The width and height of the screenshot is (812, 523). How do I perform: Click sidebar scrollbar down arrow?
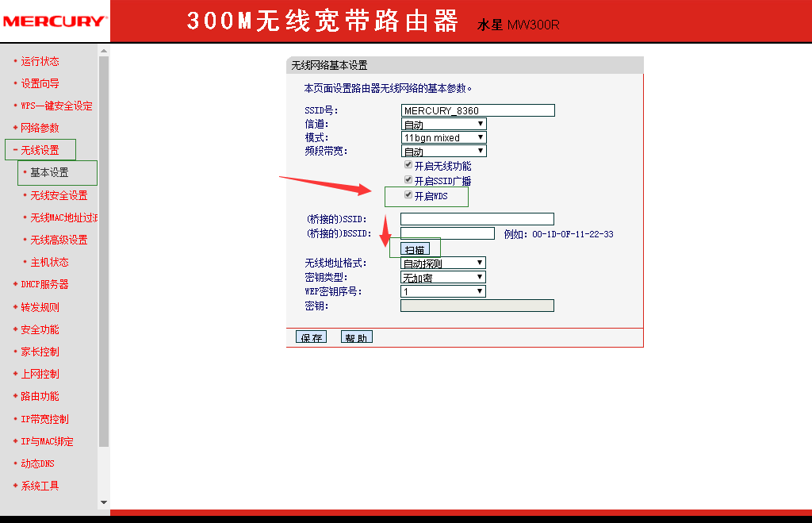point(104,502)
